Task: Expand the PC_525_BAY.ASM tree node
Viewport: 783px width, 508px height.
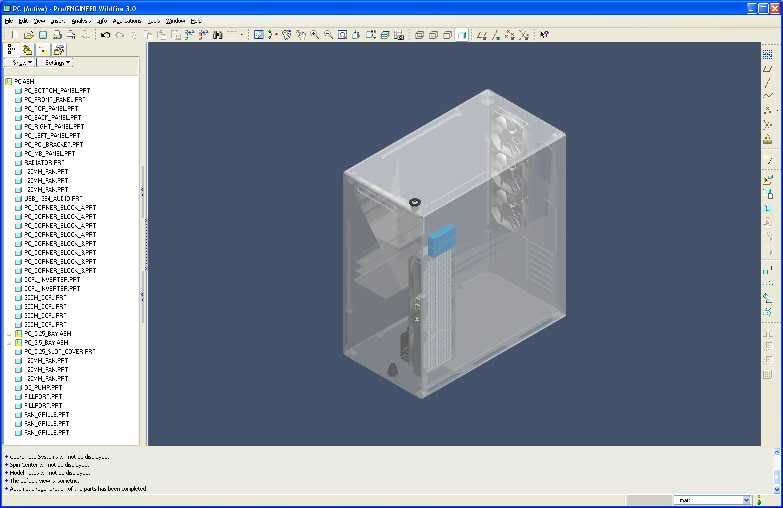Action: pos(9,334)
